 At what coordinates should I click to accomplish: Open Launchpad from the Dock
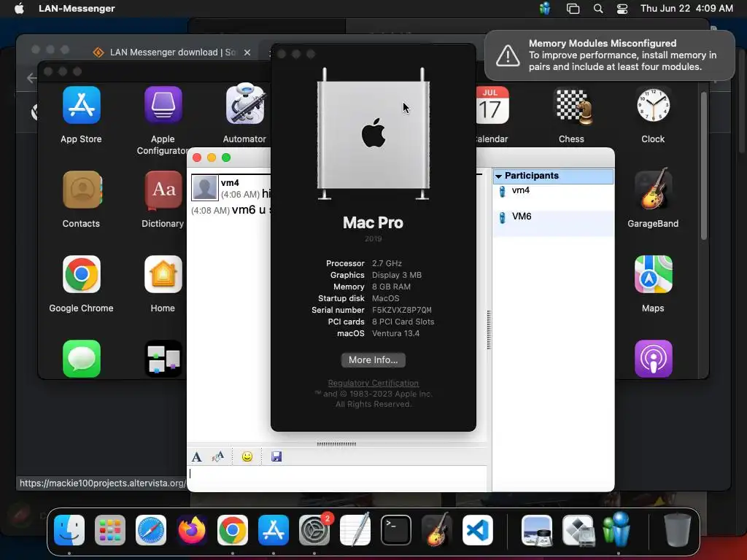pos(110,530)
